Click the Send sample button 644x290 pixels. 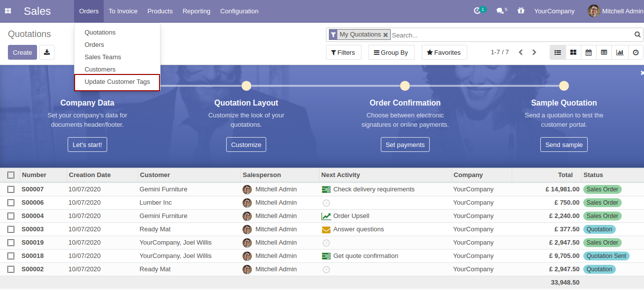point(564,145)
